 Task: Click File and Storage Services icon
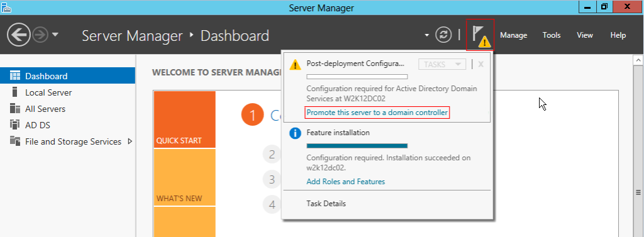[15, 141]
